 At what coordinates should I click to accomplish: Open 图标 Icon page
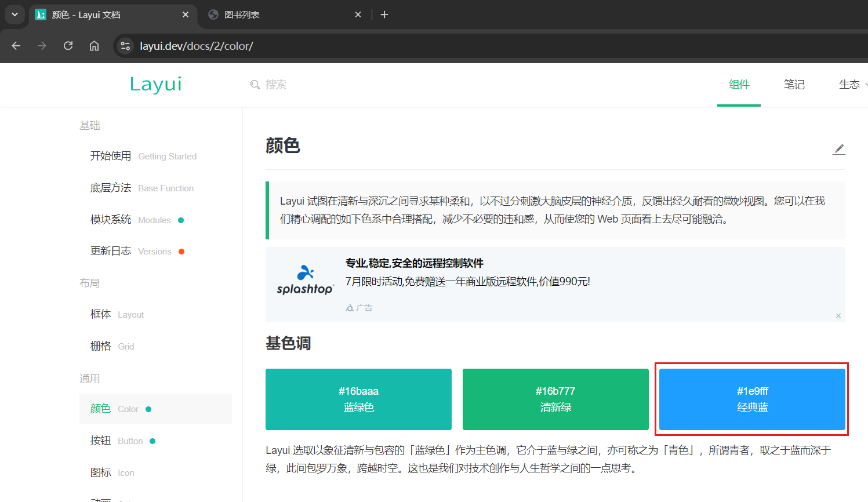155,472
